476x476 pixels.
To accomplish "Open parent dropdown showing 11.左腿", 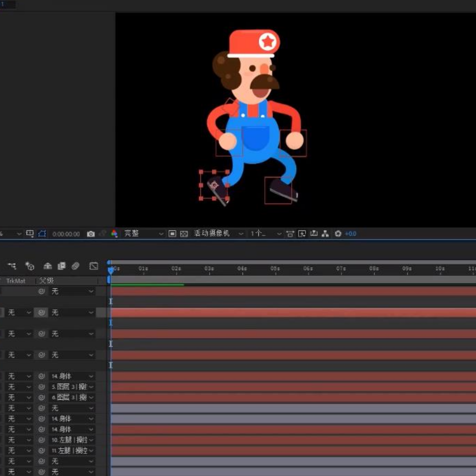I will 72,450.
